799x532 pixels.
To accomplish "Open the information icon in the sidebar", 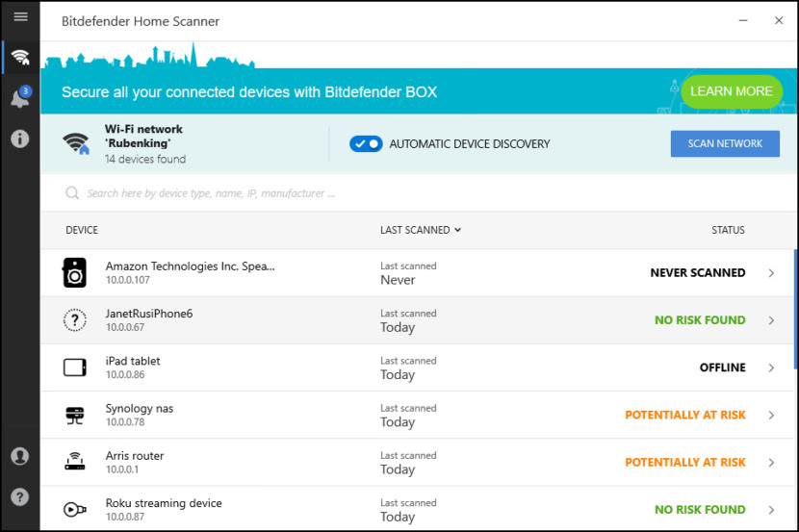I will [19, 139].
